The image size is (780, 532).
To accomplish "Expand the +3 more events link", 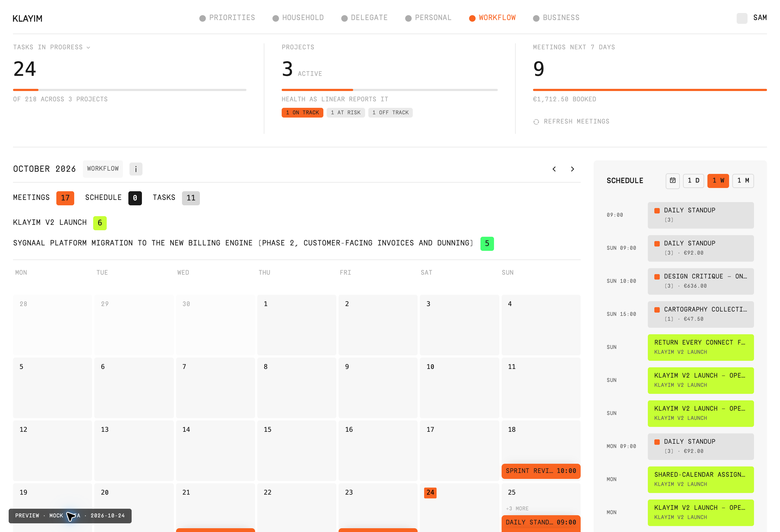I will (517, 508).
